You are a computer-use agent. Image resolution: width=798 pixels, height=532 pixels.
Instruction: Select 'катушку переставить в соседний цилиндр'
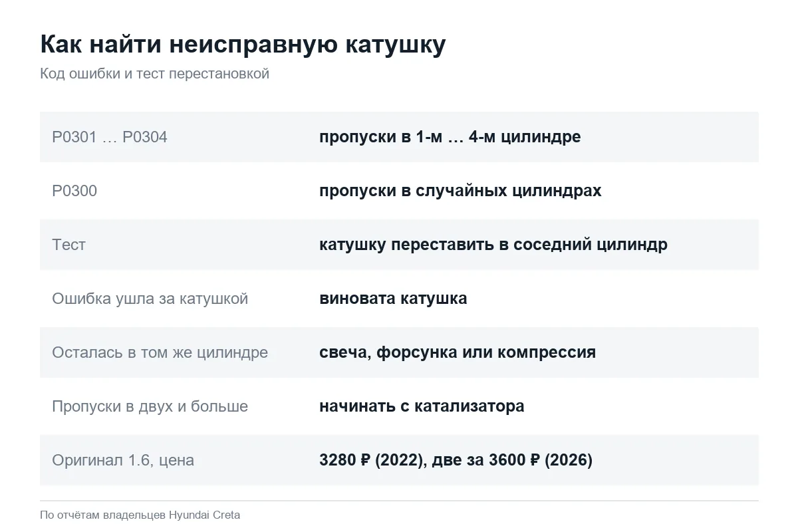click(x=493, y=245)
